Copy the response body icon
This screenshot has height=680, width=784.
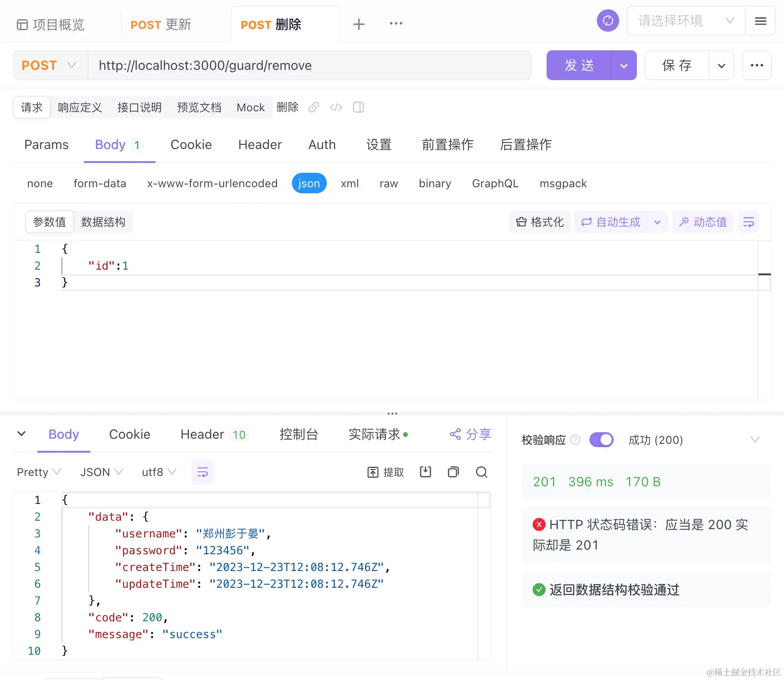click(x=453, y=472)
